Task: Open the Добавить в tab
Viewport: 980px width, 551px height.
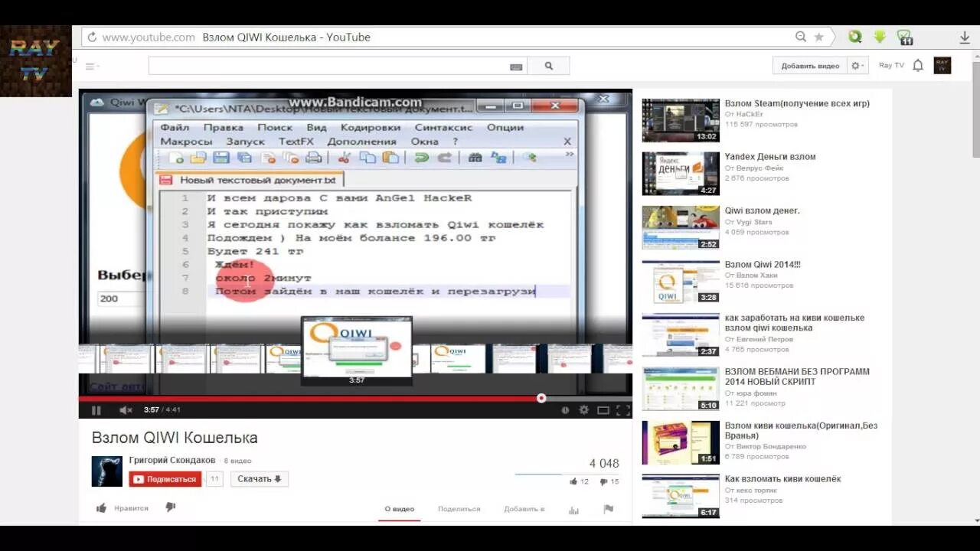Action: [524, 509]
